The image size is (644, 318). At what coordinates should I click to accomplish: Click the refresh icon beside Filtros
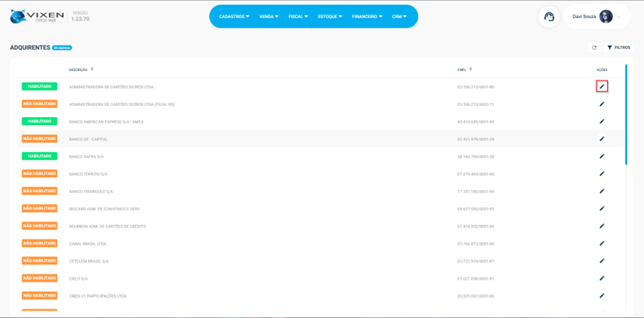(594, 48)
